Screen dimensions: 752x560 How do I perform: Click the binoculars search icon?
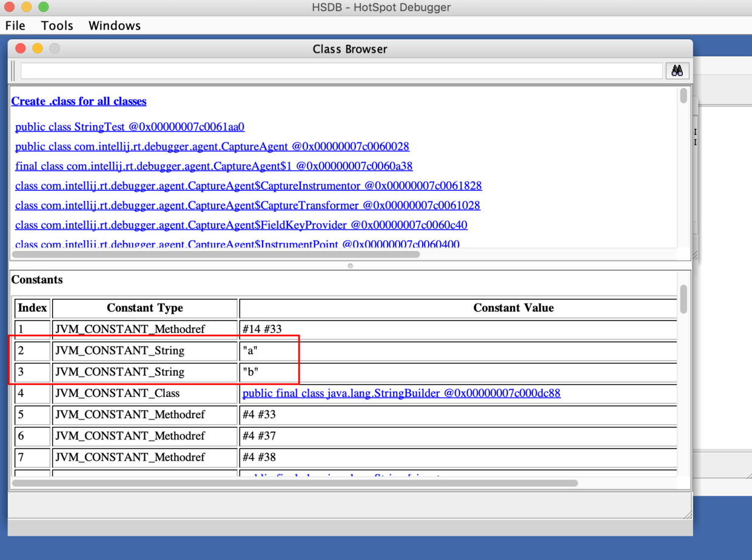(x=677, y=70)
